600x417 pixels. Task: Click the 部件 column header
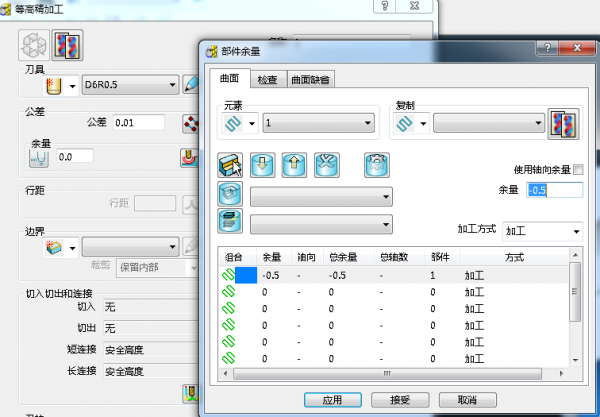coord(440,257)
